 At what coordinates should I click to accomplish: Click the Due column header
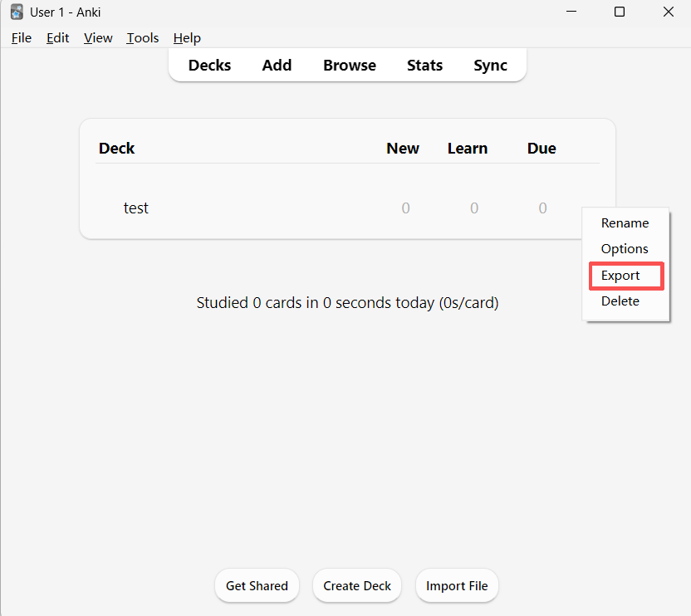[x=542, y=149]
